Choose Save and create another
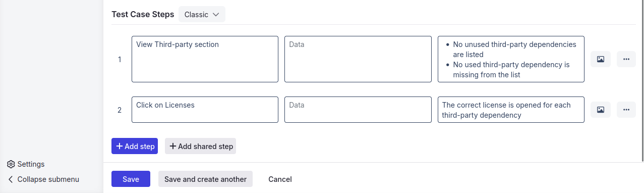Screen dimensions: 644x193 pyautogui.click(x=205, y=179)
